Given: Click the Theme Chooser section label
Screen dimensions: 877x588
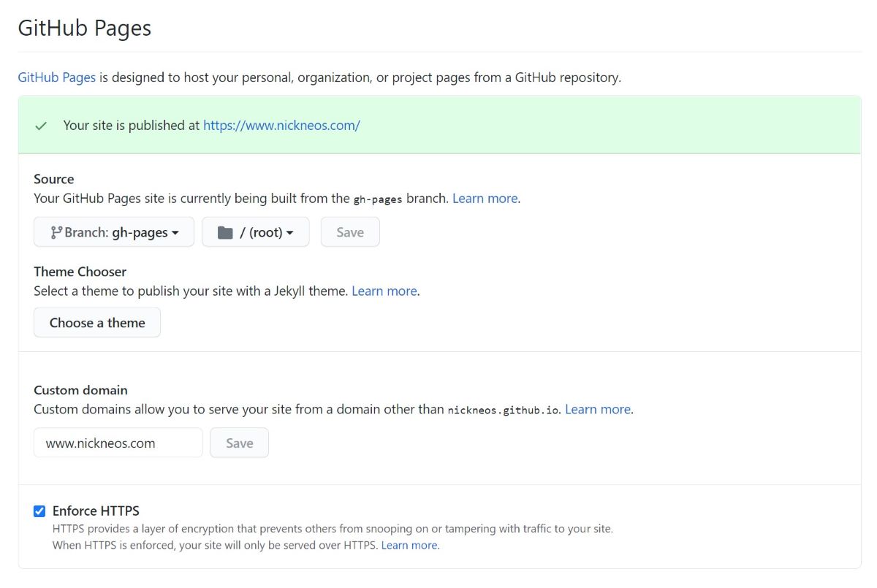Looking at the screenshot, I should pyautogui.click(x=80, y=272).
